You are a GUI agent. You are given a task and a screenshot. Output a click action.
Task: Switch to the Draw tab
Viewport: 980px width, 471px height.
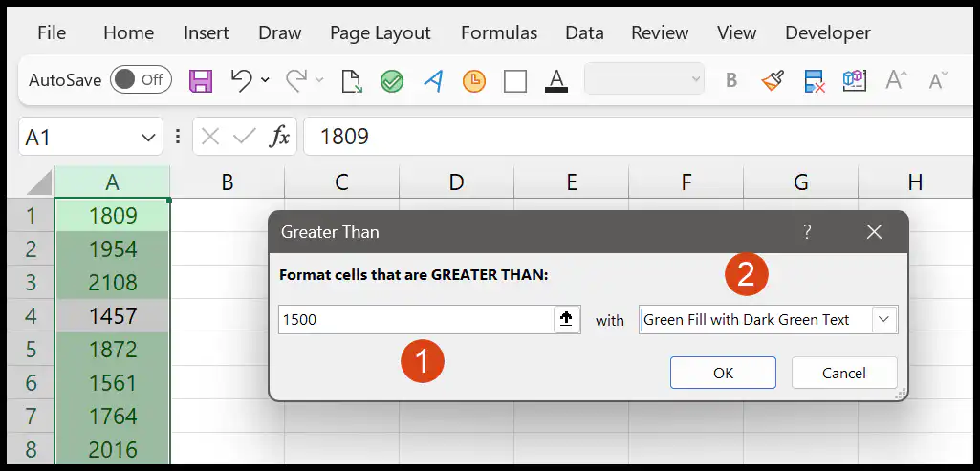point(280,32)
